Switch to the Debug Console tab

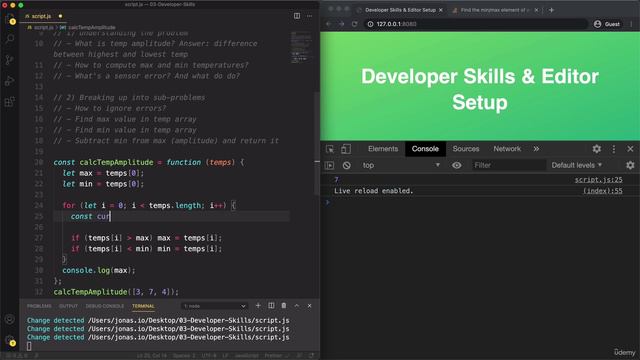coord(104,306)
